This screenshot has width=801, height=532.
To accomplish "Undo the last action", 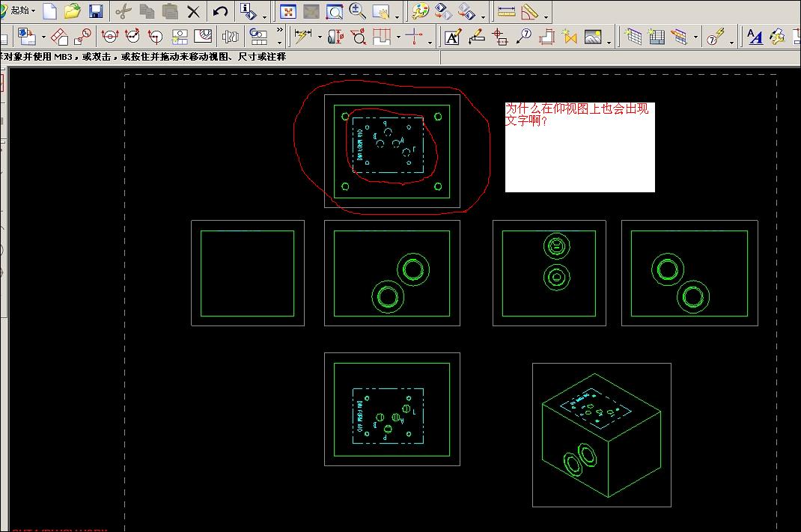I will click(221, 10).
